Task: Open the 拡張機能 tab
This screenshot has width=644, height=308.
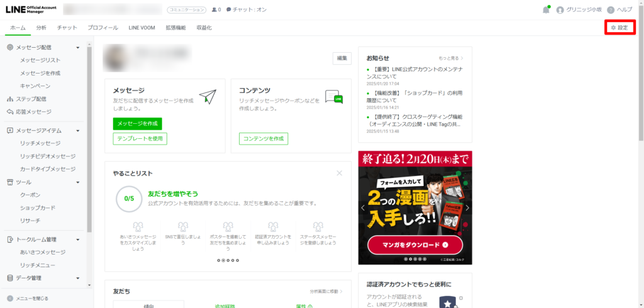Action: [x=176, y=28]
